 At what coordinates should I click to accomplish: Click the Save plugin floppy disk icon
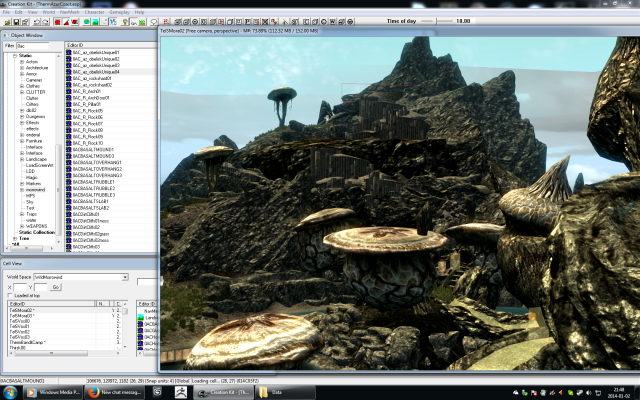coord(16,22)
